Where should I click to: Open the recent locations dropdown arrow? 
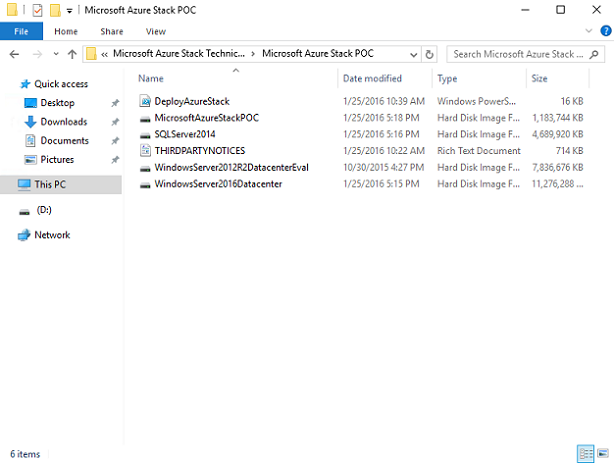[56, 54]
